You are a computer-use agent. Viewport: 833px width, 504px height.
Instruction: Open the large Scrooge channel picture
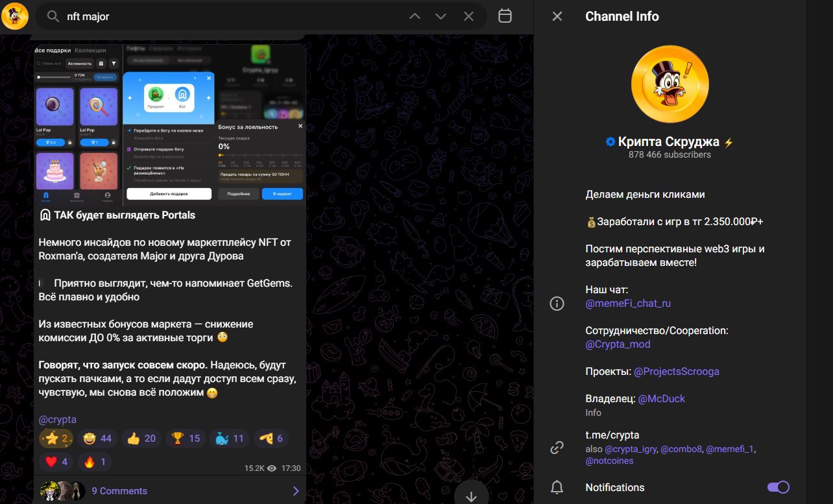click(x=669, y=83)
